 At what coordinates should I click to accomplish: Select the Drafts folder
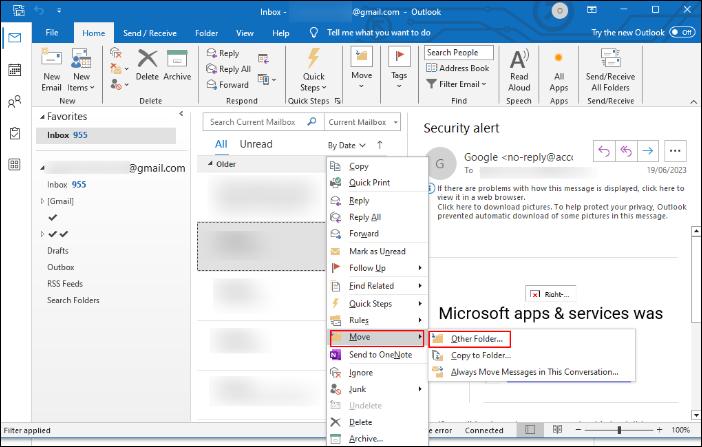[58, 251]
